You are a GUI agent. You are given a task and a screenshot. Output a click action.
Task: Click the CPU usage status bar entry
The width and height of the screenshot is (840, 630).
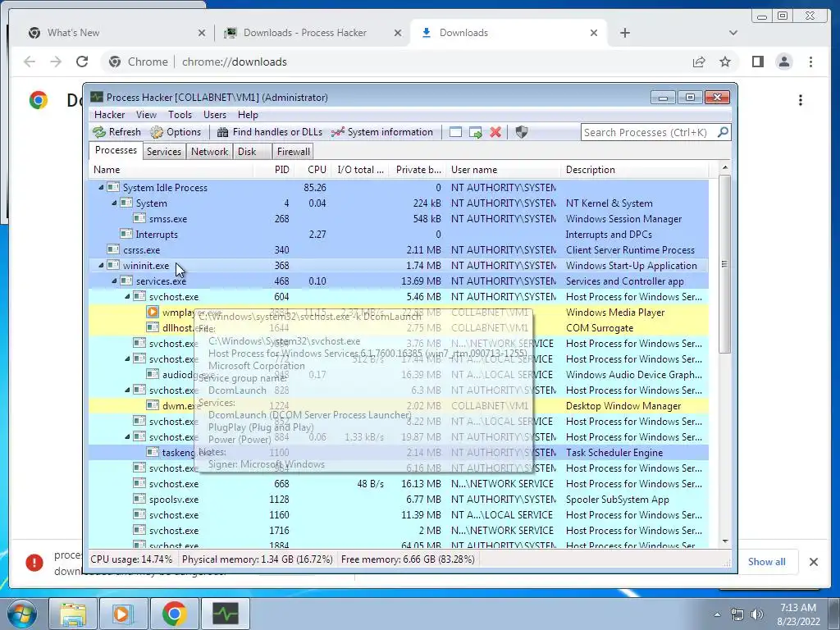click(x=131, y=559)
